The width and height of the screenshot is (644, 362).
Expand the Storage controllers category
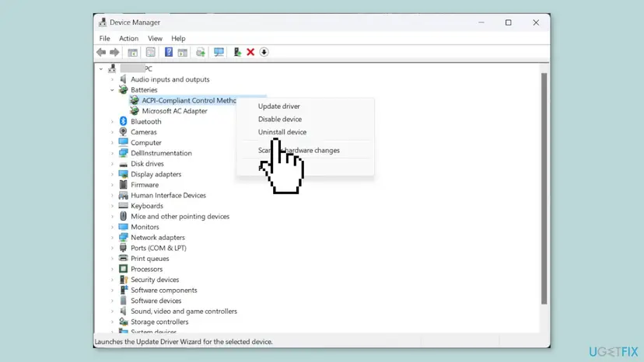click(112, 322)
